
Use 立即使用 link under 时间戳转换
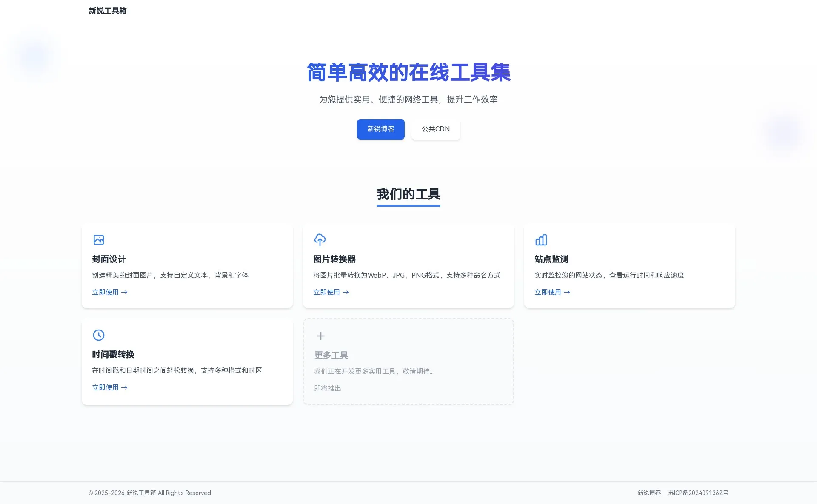click(x=110, y=387)
